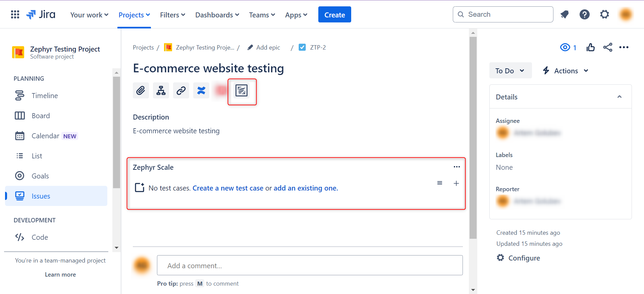This screenshot has width=644, height=294.
Task: Open the Actions dropdown
Action: (x=566, y=71)
